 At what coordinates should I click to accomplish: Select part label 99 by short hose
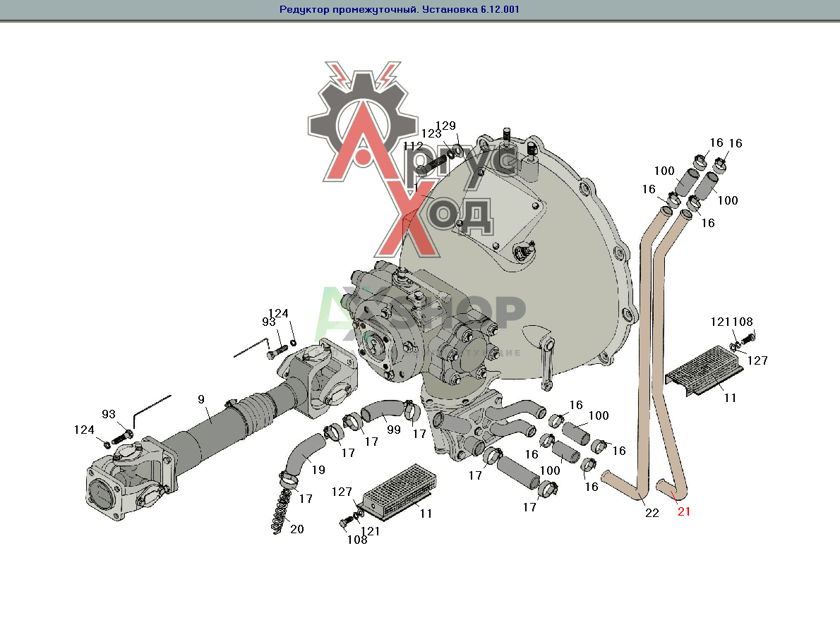pos(394,430)
